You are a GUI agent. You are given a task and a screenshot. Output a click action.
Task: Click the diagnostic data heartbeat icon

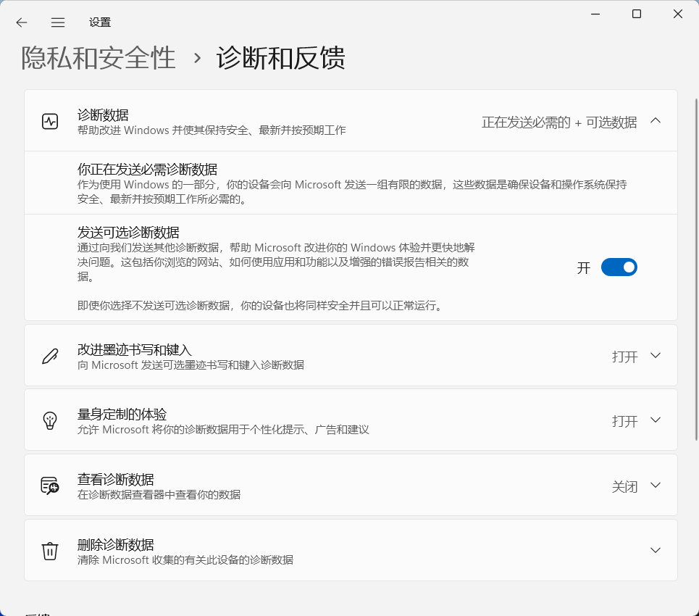click(49, 121)
